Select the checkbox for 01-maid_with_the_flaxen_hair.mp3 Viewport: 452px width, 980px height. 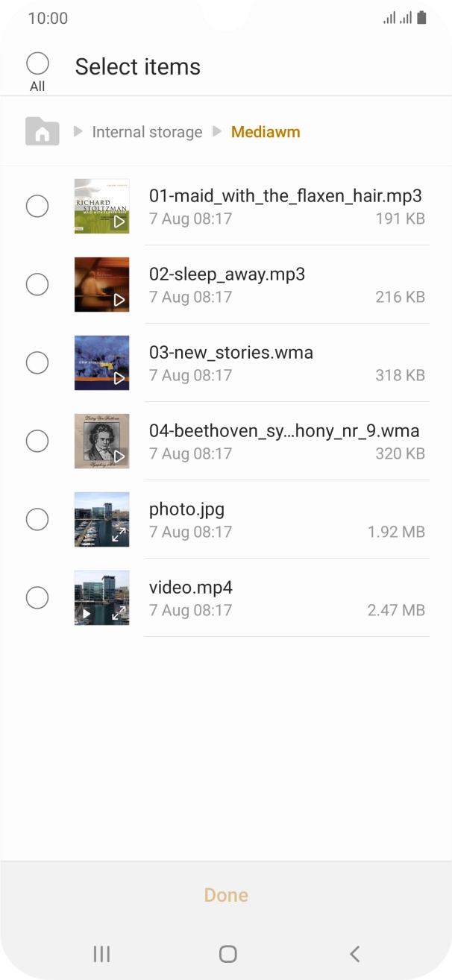tap(37, 206)
